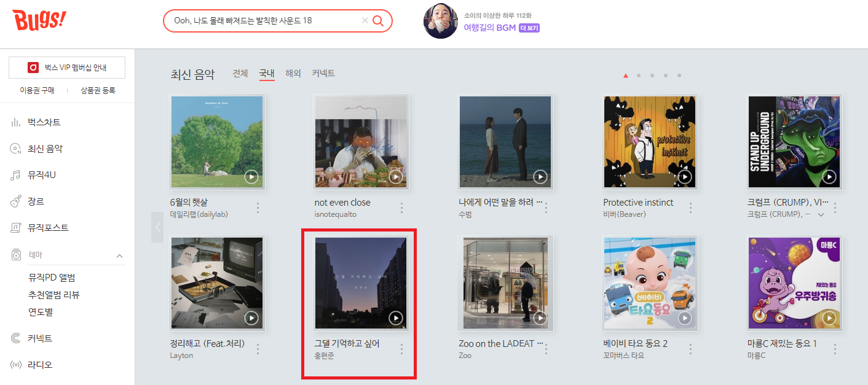Open artist 꼬마버스 타요
Image resolution: width=868 pixels, height=385 pixels.
[623, 356]
